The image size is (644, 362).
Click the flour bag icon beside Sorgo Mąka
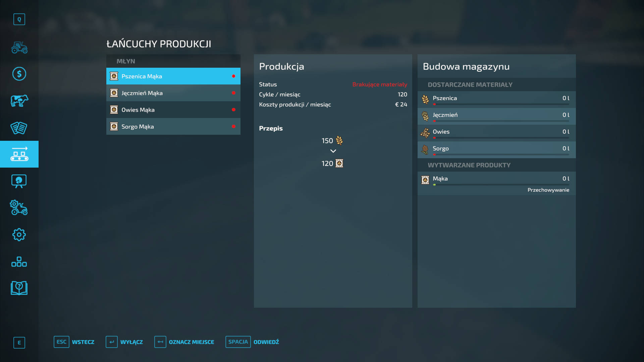pos(114,126)
